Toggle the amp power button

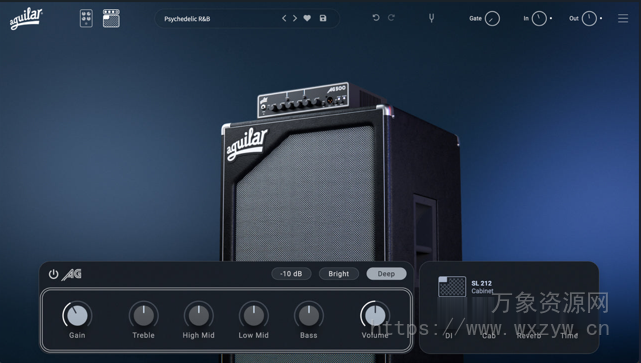click(x=53, y=274)
